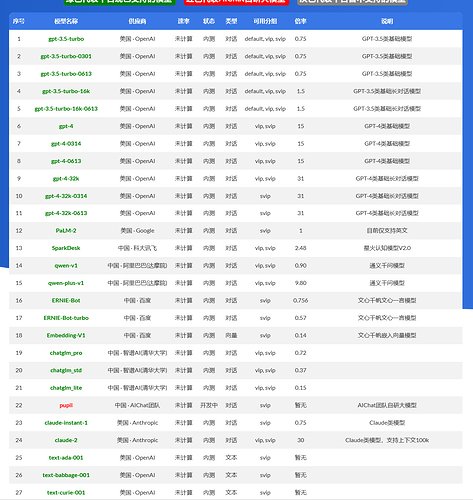Open the gpt-4 model link
This screenshot has width=473, height=500.
[x=66, y=126]
